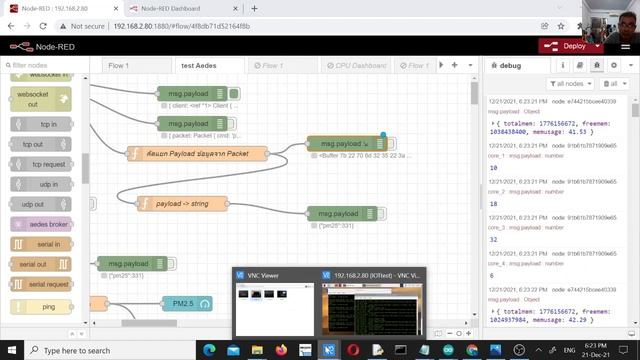Open the Node-RED hamburger main menu

625,47
